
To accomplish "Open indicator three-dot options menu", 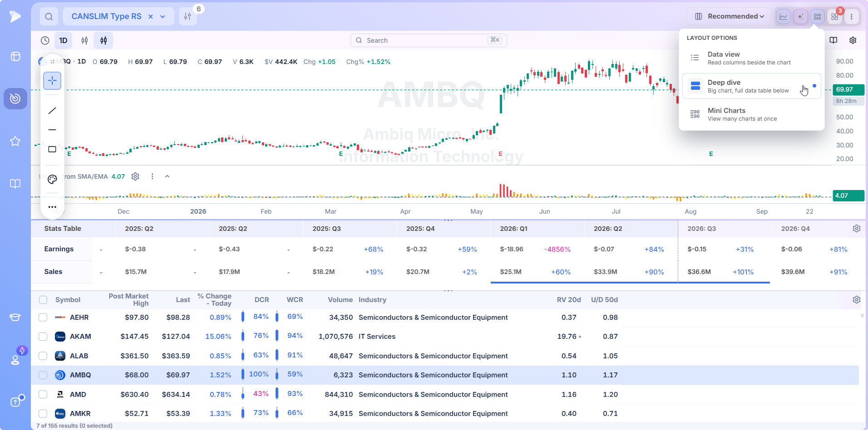I will [x=153, y=176].
